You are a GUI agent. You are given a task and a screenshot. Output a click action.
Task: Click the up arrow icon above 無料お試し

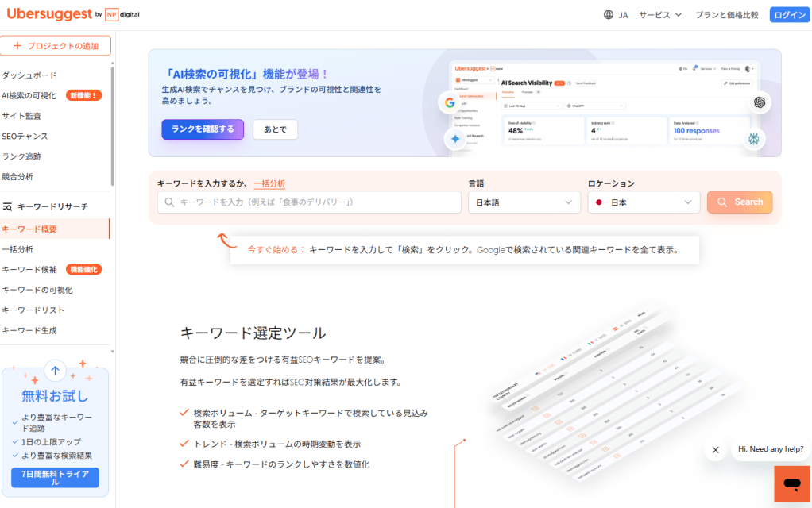coord(54,370)
